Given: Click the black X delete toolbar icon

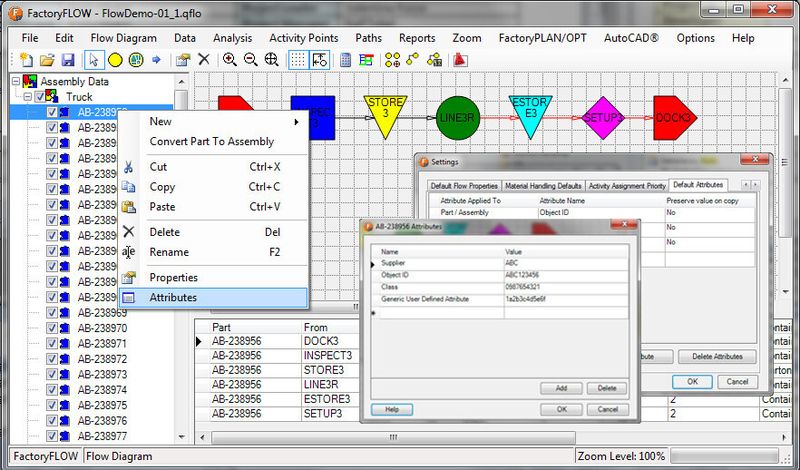Looking at the screenshot, I should tap(204, 60).
